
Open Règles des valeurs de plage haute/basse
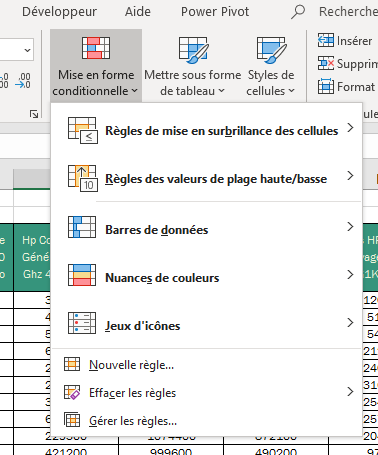(207, 178)
